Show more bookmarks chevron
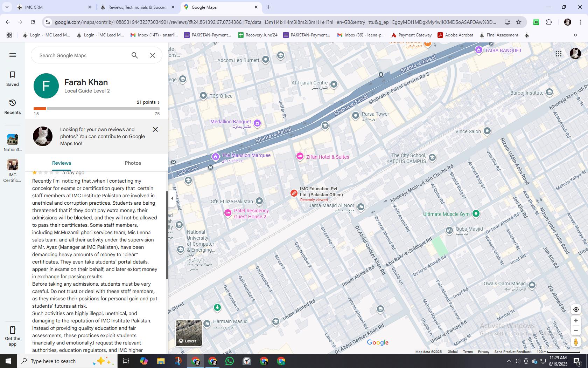This screenshot has width=588, height=368. point(575,35)
